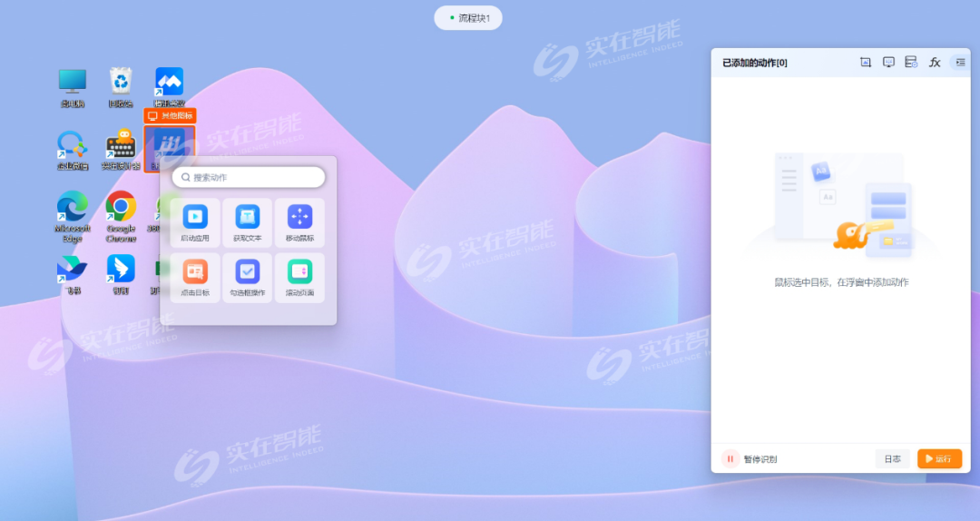
Task: Open the 日志 log button
Action: click(x=893, y=458)
